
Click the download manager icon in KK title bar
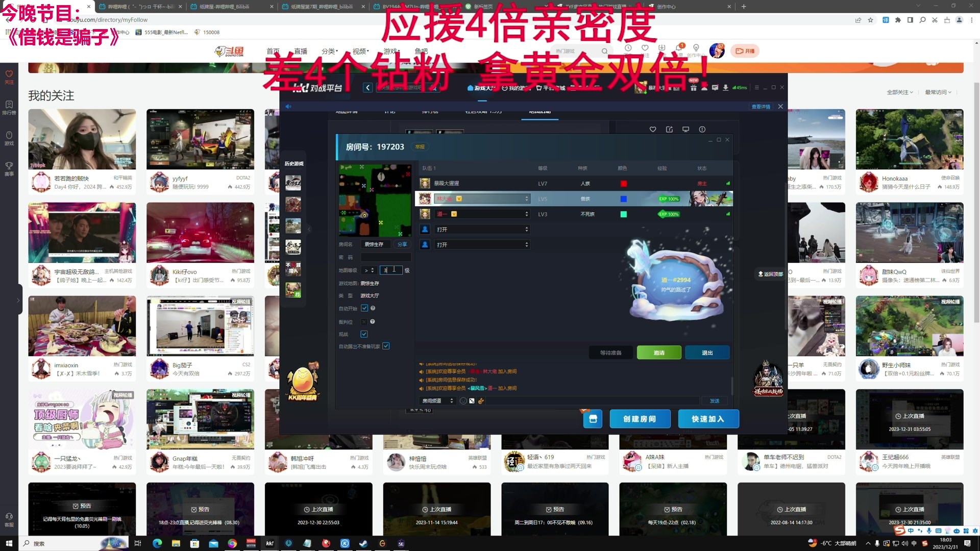725,87
